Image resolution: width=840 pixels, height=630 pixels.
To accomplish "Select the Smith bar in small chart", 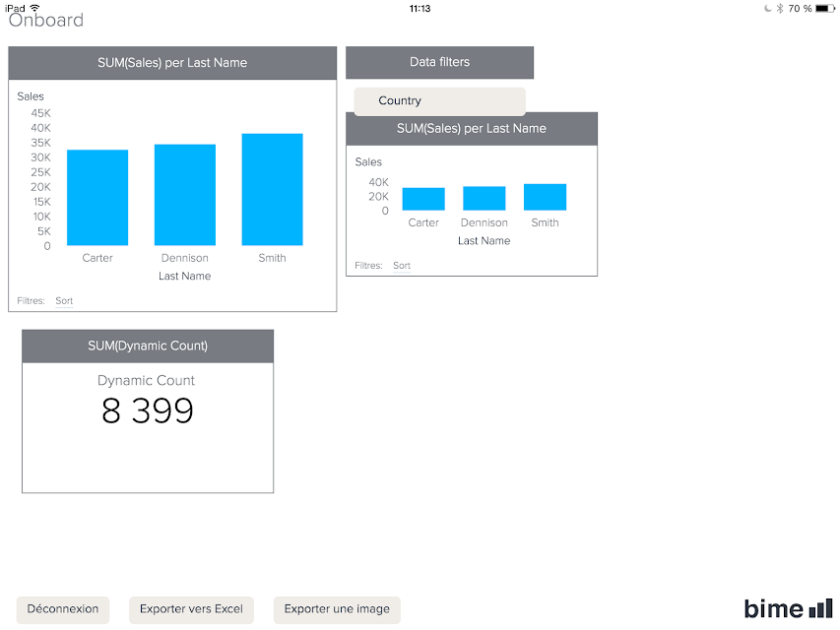I will pos(545,197).
